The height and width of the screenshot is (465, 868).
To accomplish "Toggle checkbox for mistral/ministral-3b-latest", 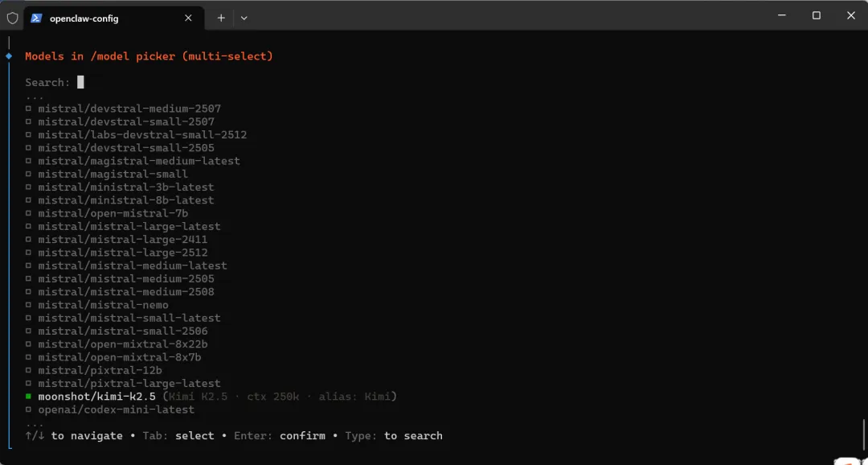I will tap(28, 187).
